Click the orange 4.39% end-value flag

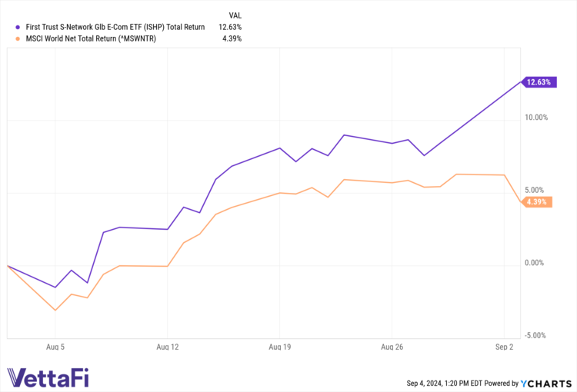pos(536,202)
